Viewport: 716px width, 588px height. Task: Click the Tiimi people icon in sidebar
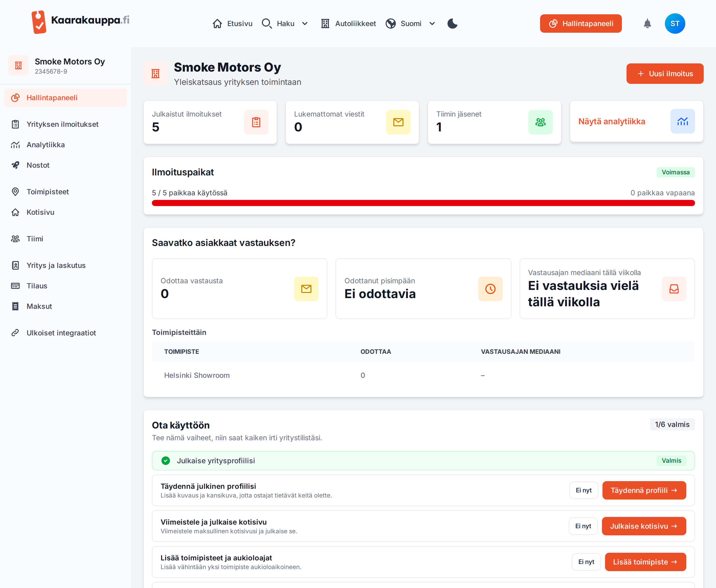click(x=15, y=239)
